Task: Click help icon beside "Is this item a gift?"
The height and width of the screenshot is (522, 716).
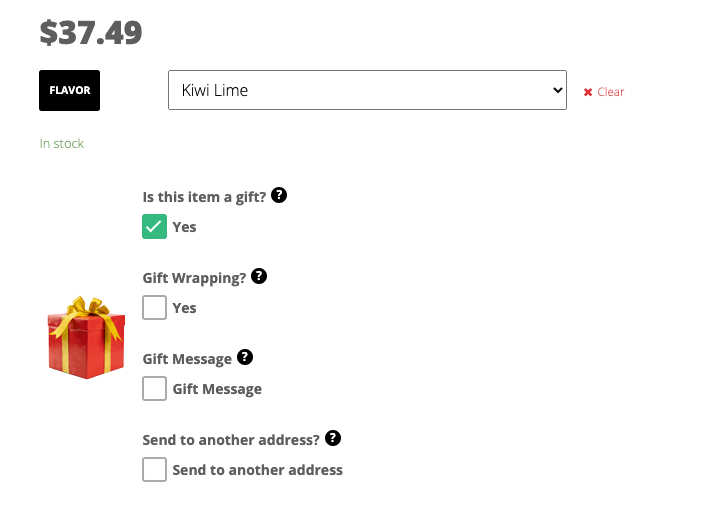Action: [x=279, y=195]
